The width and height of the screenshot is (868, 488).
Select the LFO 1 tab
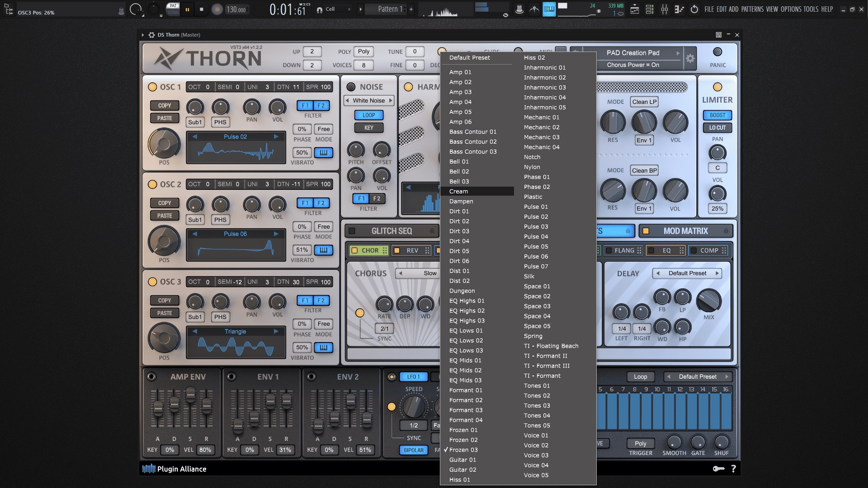point(413,377)
